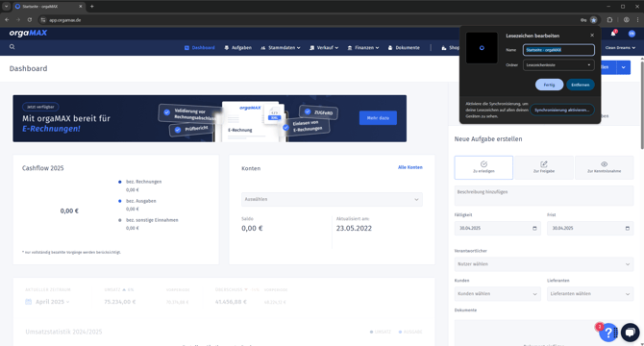This screenshot has height=346, width=644.
Task: Click the bez. Ausgaben legend entry
Action: 141,201
